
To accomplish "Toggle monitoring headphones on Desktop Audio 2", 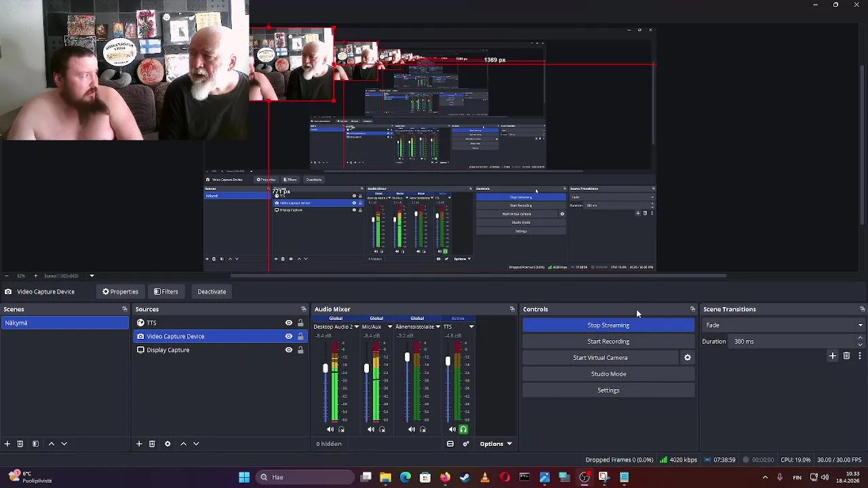I will [x=341, y=429].
